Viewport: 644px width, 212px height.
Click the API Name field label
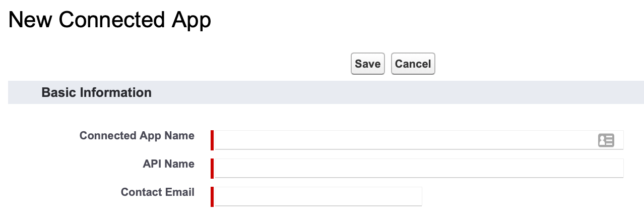[x=169, y=164]
